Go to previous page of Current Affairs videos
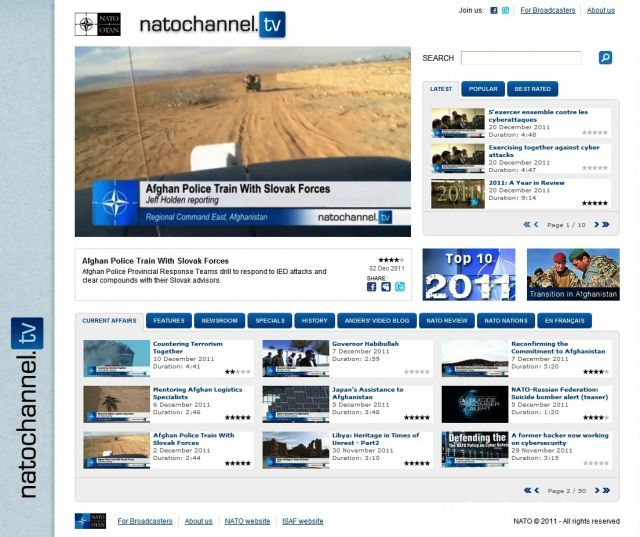The height and width of the screenshot is (537, 640). [x=538, y=491]
